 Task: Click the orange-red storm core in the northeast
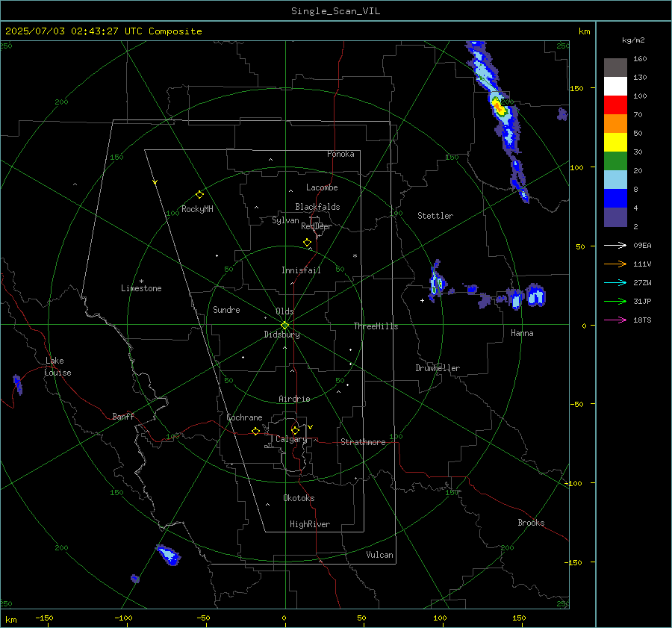click(x=499, y=108)
